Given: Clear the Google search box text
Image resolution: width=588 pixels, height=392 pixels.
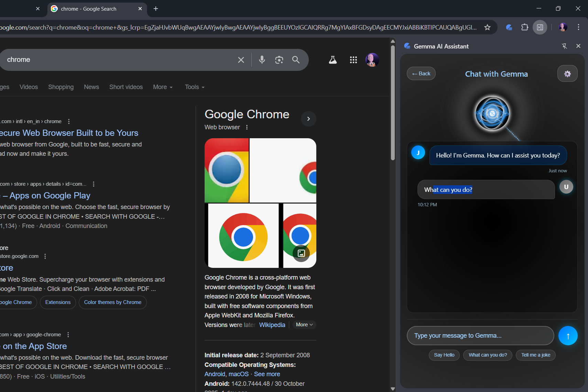Looking at the screenshot, I should point(241,60).
